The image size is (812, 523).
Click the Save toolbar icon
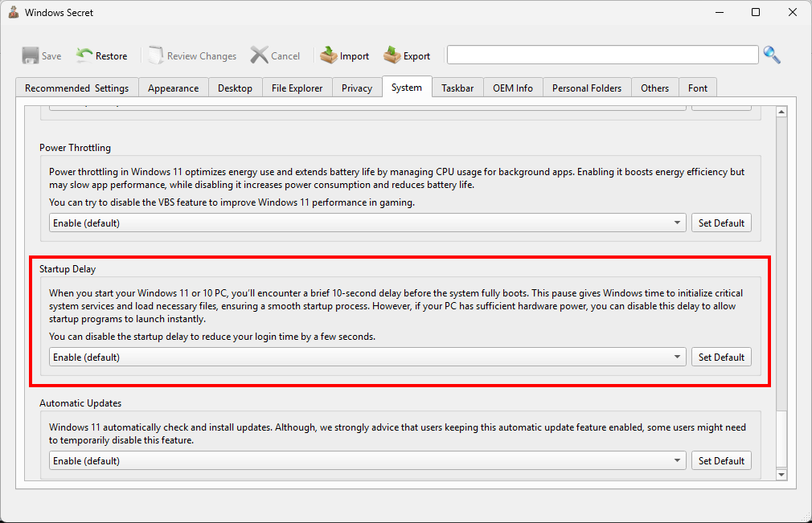tap(30, 55)
